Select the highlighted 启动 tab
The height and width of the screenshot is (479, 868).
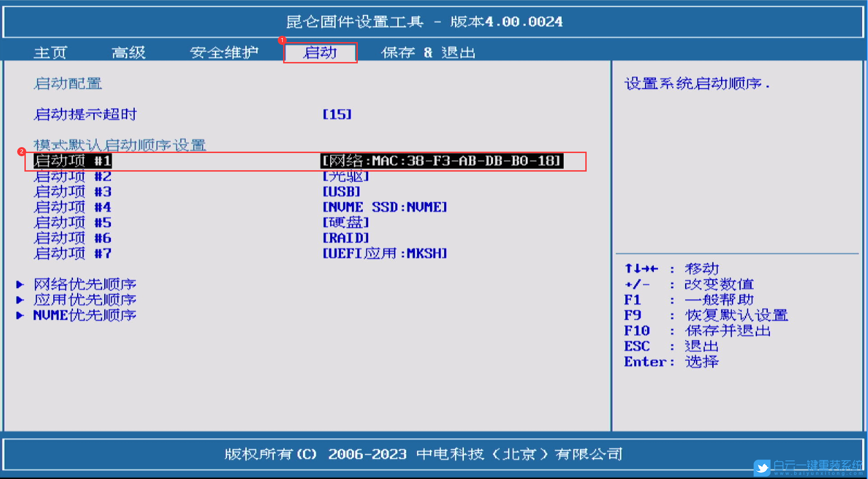pyautogui.click(x=320, y=53)
